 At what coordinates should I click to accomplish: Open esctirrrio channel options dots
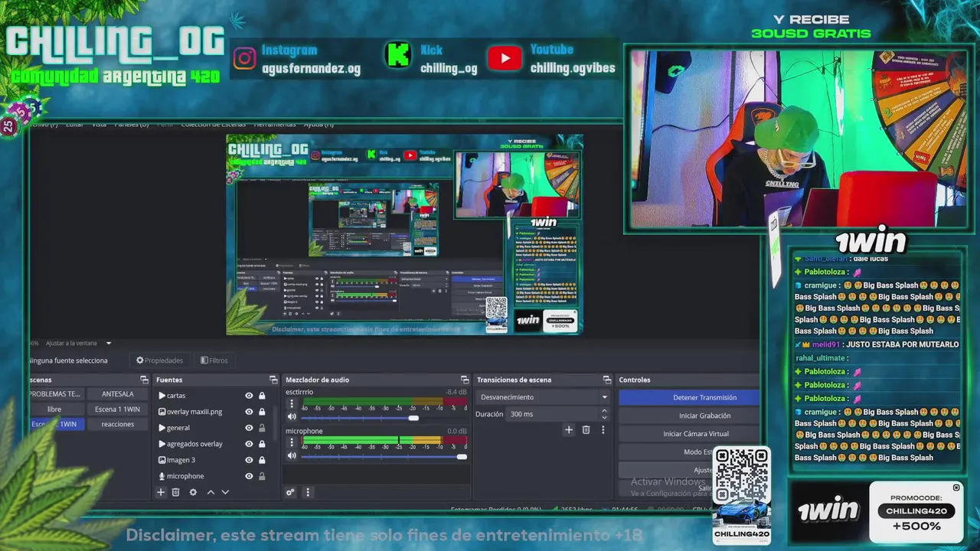pyautogui.click(x=291, y=403)
